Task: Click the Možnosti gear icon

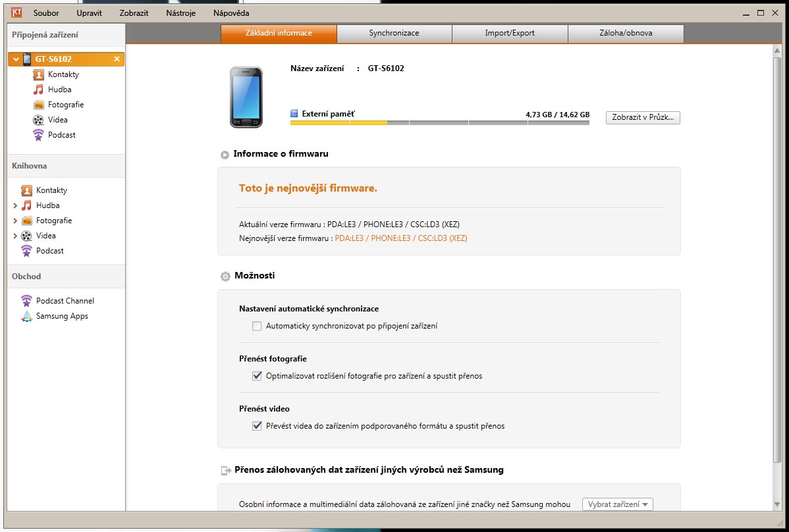Action: [x=225, y=276]
